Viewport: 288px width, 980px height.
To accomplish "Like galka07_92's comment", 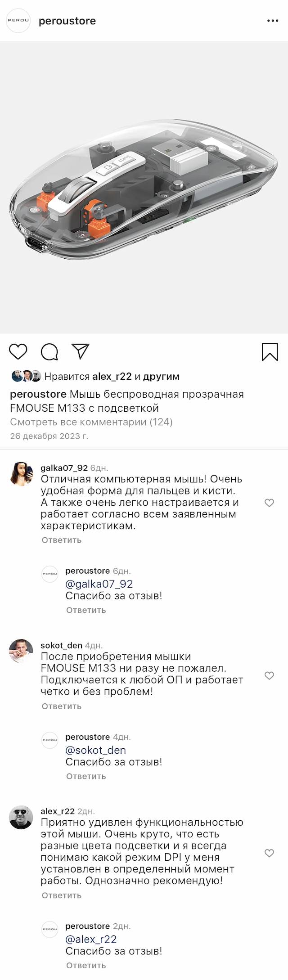I will pyautogui.click(x=269, y=503).
